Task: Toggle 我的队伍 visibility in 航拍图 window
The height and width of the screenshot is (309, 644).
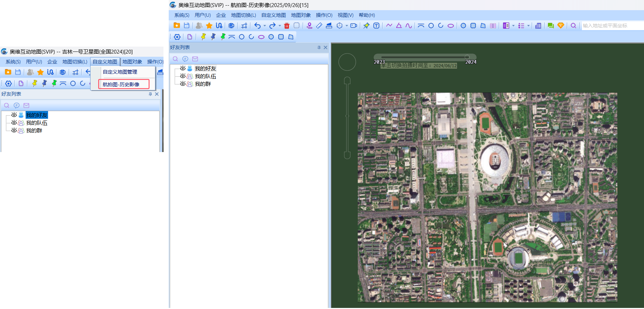Action: [x=183, y=76]
